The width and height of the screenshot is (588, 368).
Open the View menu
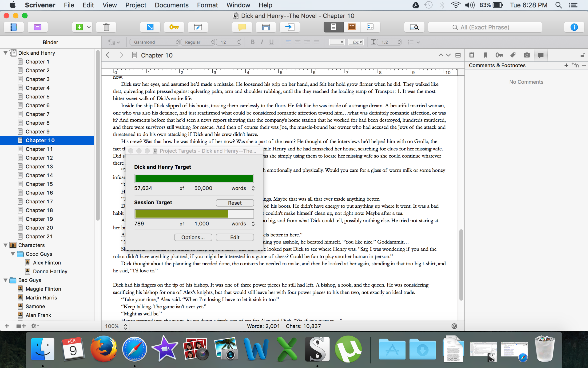[x=110, y=5]
